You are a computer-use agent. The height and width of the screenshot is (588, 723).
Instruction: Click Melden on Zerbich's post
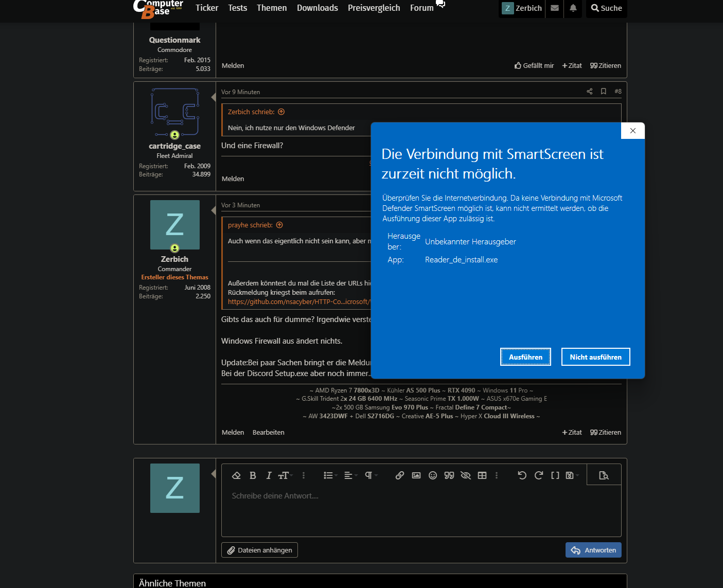point(233,433)
